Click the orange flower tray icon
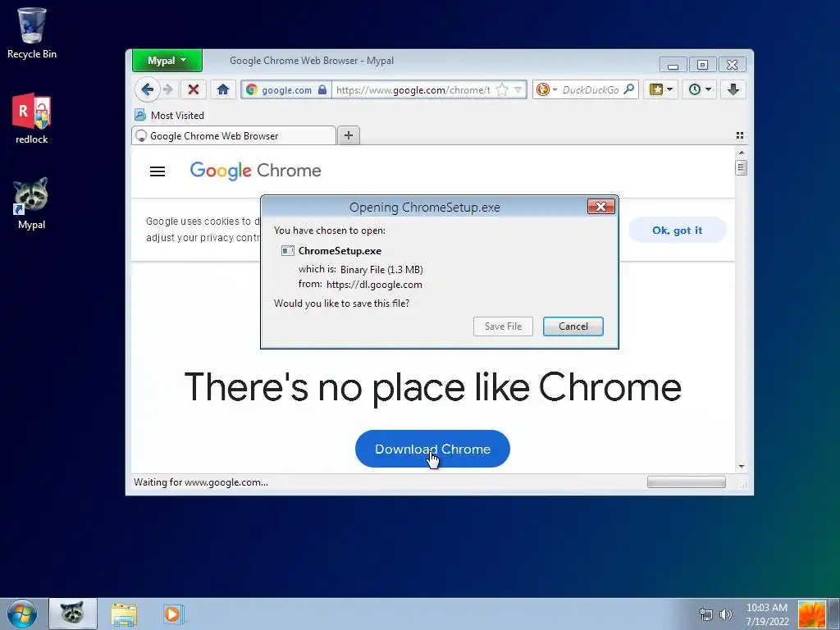 [x=811, y=614]
